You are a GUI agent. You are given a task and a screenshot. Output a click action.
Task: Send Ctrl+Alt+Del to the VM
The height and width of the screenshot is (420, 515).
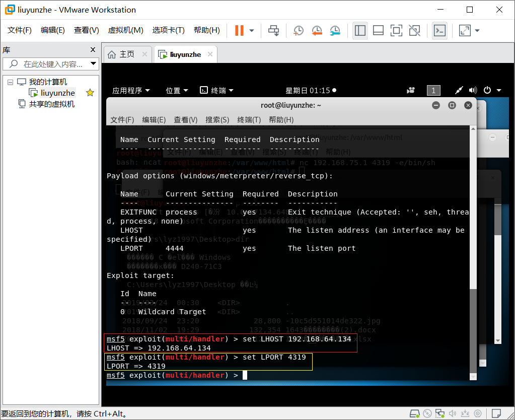[273, 31]
